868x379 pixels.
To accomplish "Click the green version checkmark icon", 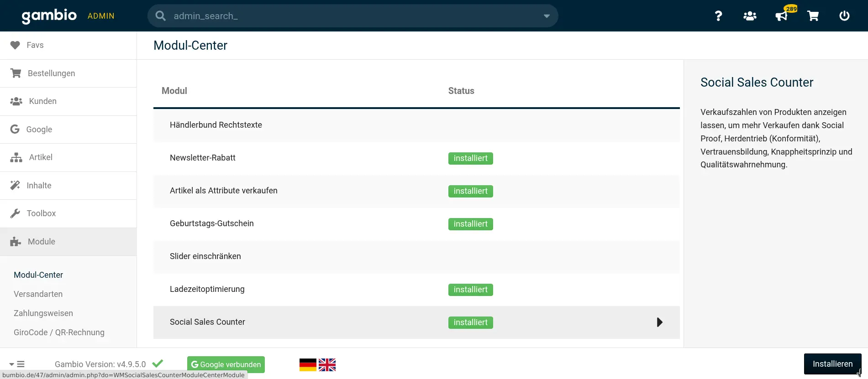I will tap(158, 363).
